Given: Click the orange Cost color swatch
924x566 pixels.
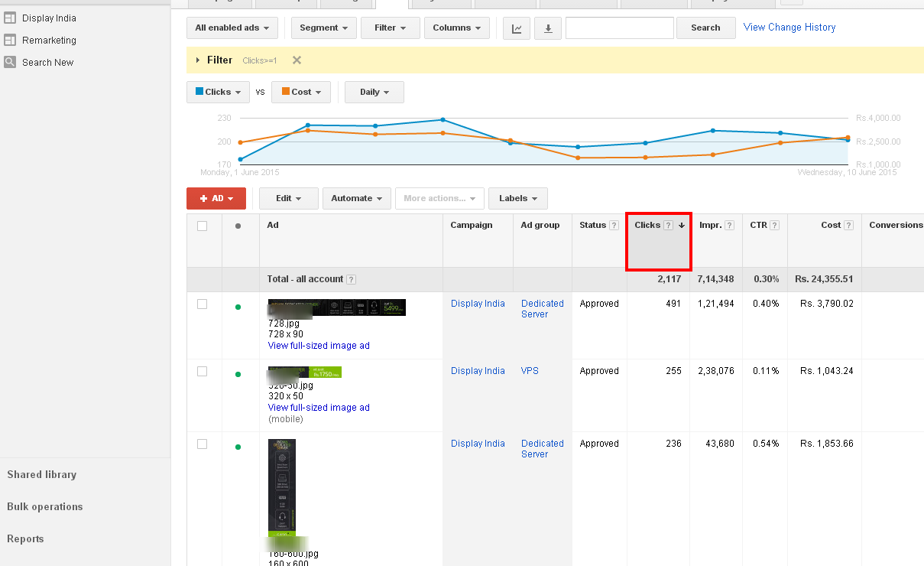Looking at the screenshot, I should (x=286, y=91).
